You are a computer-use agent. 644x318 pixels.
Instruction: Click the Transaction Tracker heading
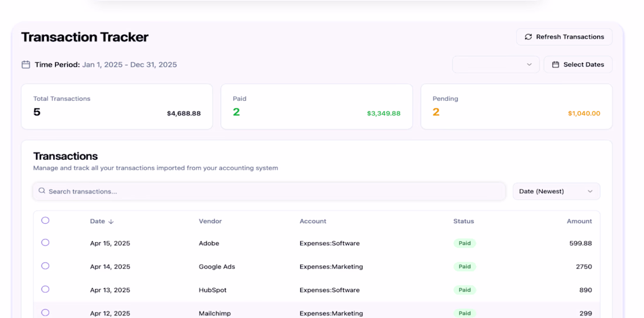[x=85, y=37]
